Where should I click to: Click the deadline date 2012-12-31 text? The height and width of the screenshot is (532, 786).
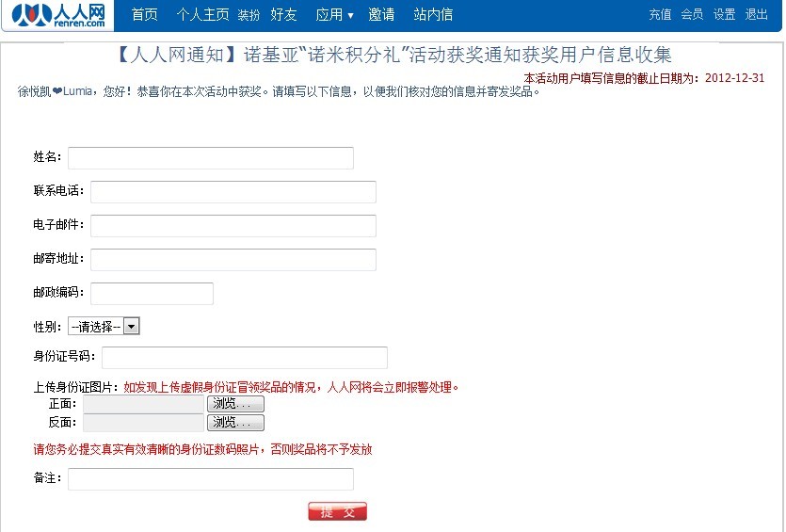click(734, 78)
